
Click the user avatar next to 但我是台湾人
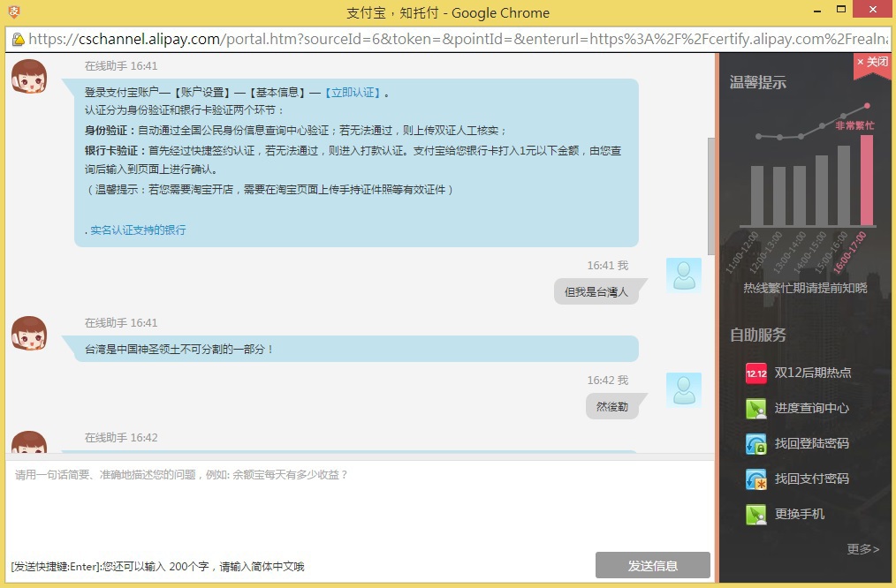coord(684,275)
